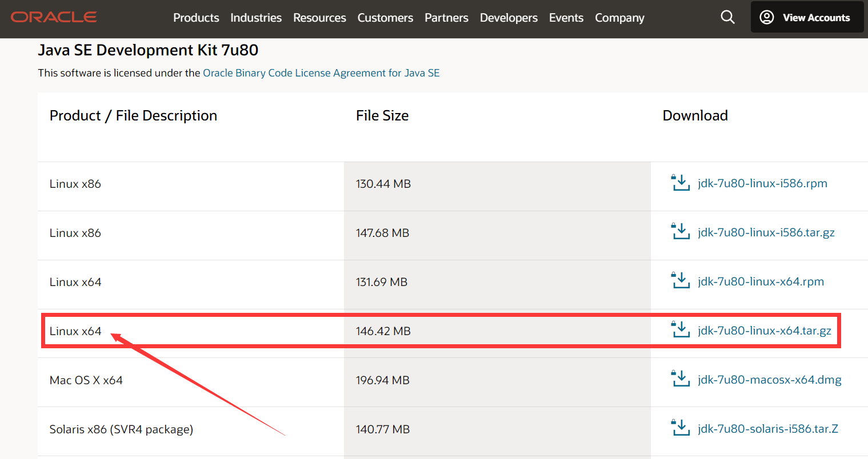Open the Products menu
868x459 pixels.
196,18
